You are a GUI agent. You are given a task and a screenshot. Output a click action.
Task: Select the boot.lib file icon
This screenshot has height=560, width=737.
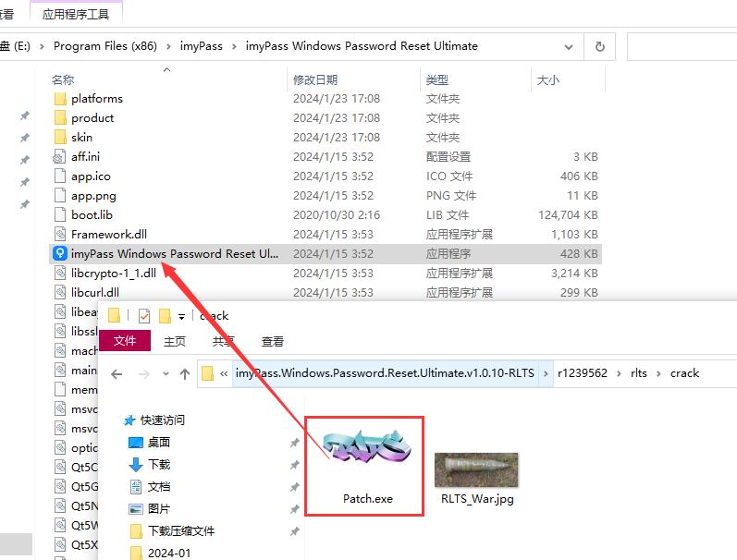coord(60,214)
